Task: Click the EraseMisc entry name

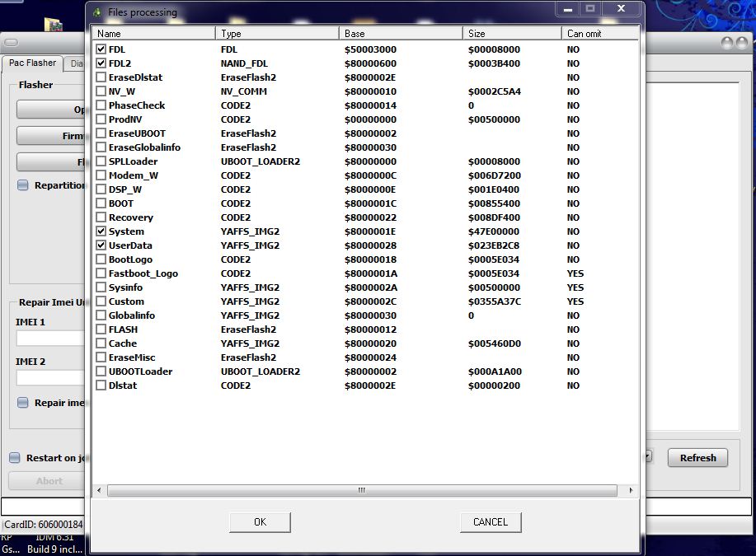Action: 132,357
